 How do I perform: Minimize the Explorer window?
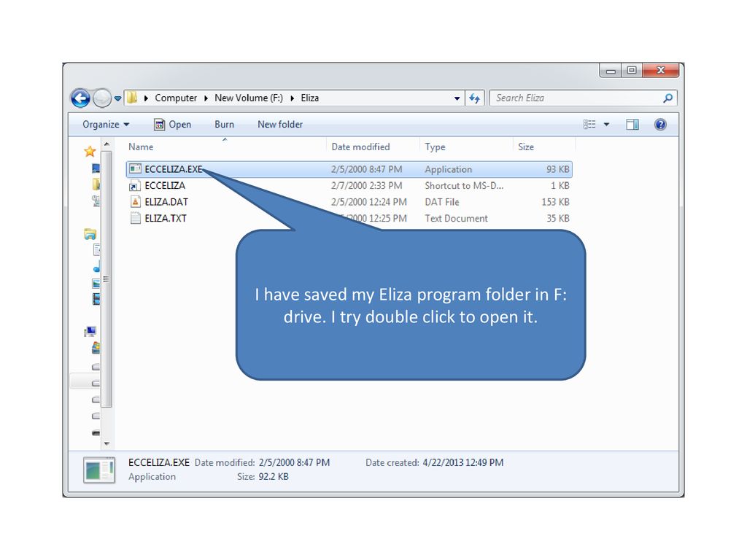(611, 71)
